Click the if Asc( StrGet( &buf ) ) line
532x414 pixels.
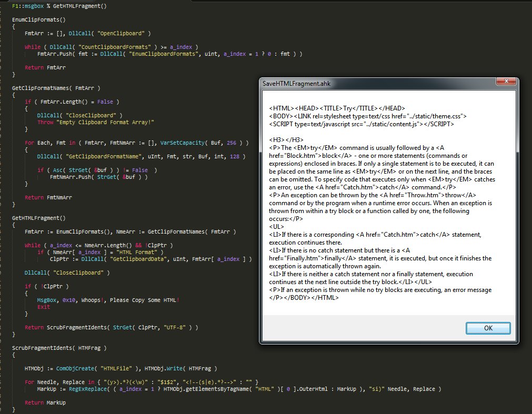click(97, 170)
